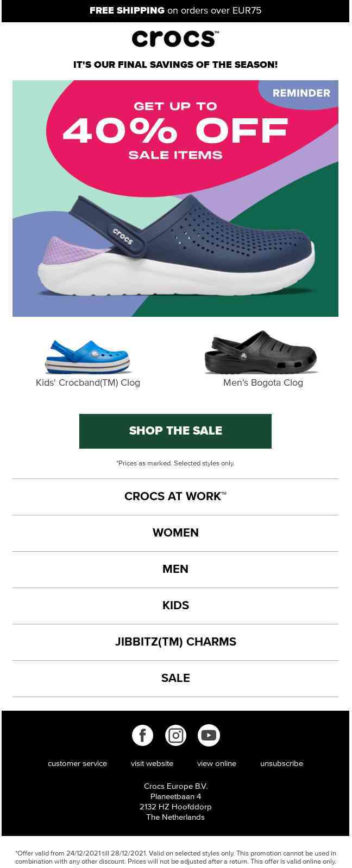Click the black Men's Bogota Clog image
352x868 pixels.
click(262, 352)
